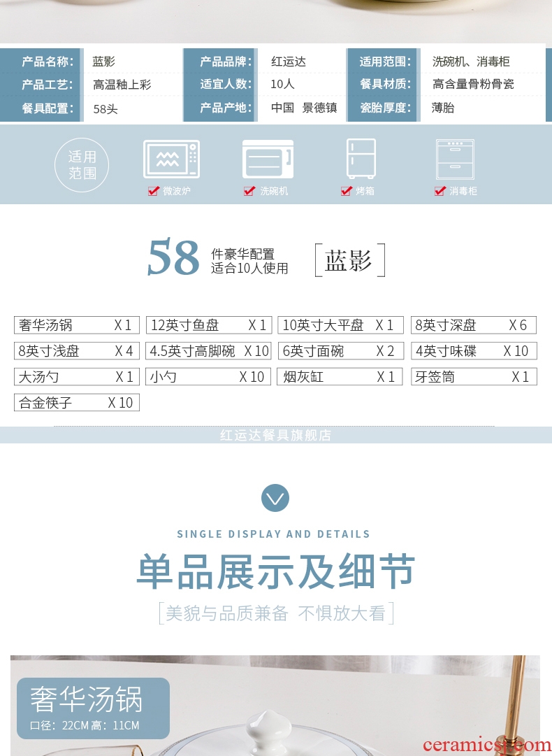Click the 奢华汤锅 product label tag
This screenshot has width=552, height=756.
tap(93, 708)
